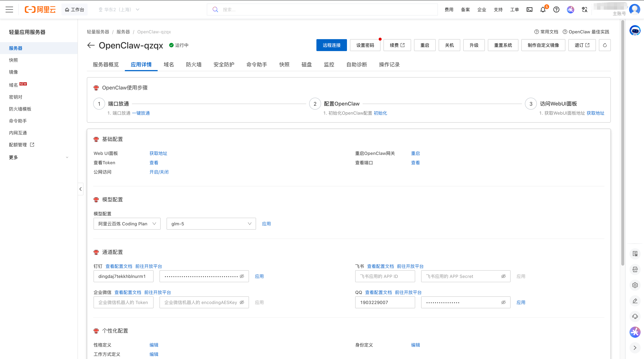Open the hamburger navigation menu

click(x=9, y=10)
